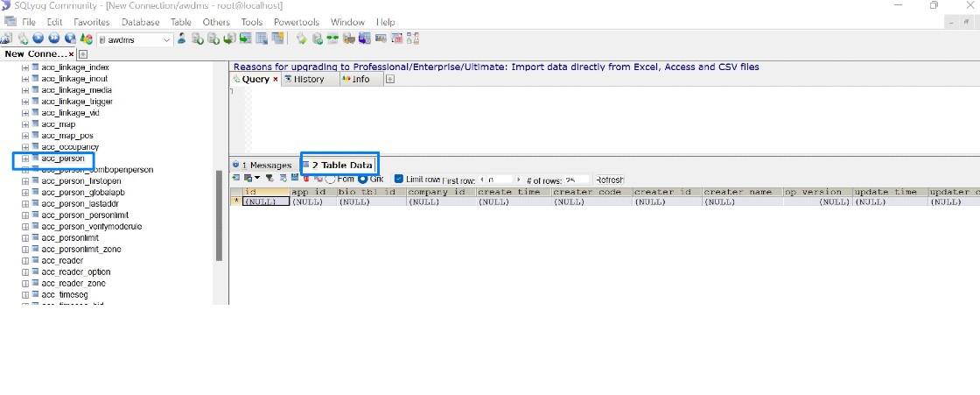
Task: Click the add new tab icon beside Info
Action: click(x=390, y=79)
